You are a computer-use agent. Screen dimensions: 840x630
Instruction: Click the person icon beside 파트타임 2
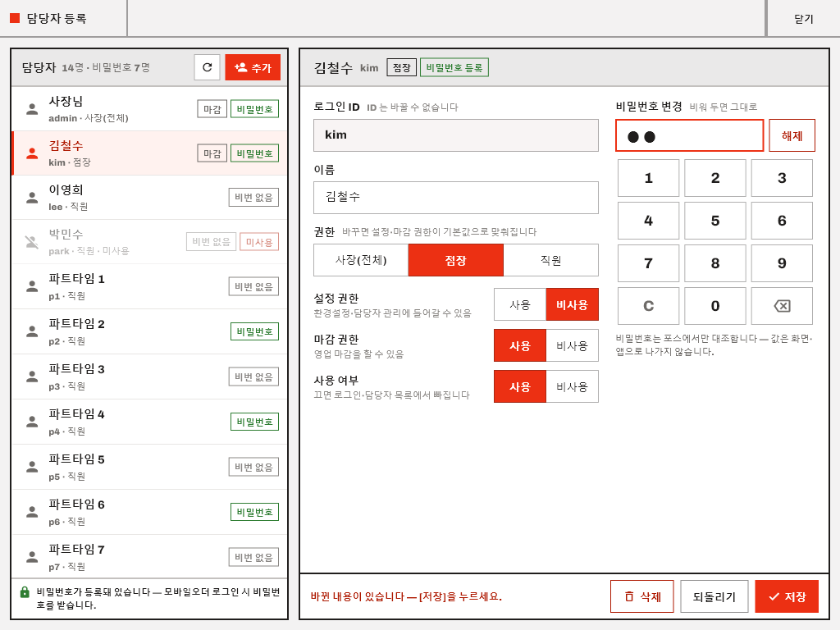click(x=32, y=331)
